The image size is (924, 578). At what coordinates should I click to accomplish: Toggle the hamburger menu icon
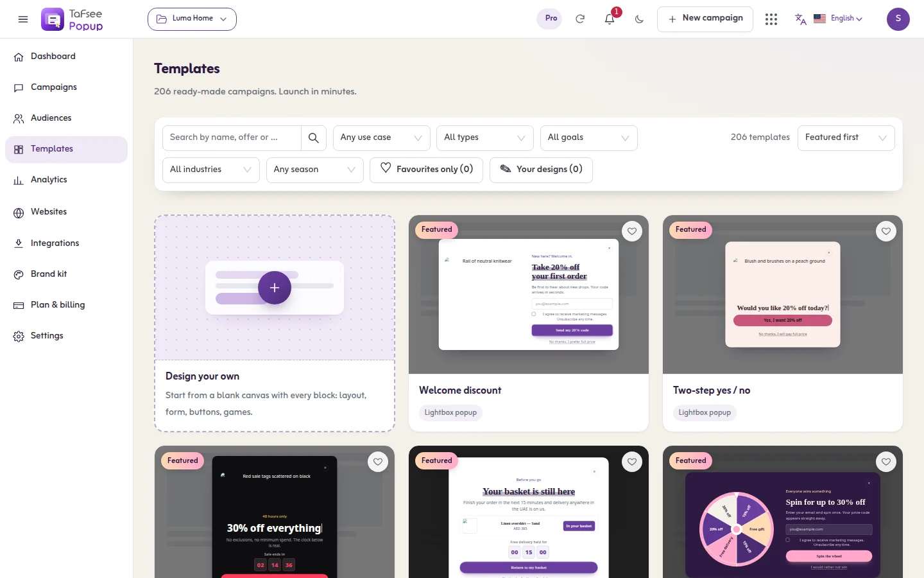tap(23, 19)
